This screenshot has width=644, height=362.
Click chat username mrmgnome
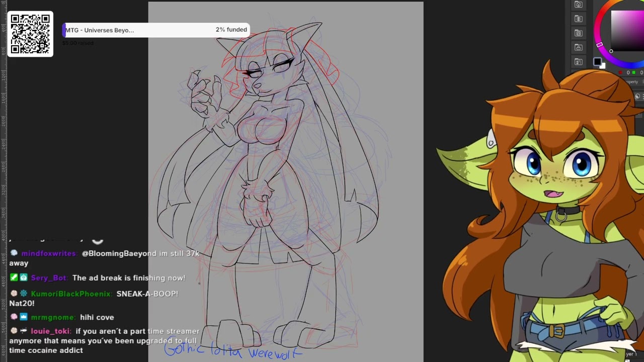tap(53, 317)
